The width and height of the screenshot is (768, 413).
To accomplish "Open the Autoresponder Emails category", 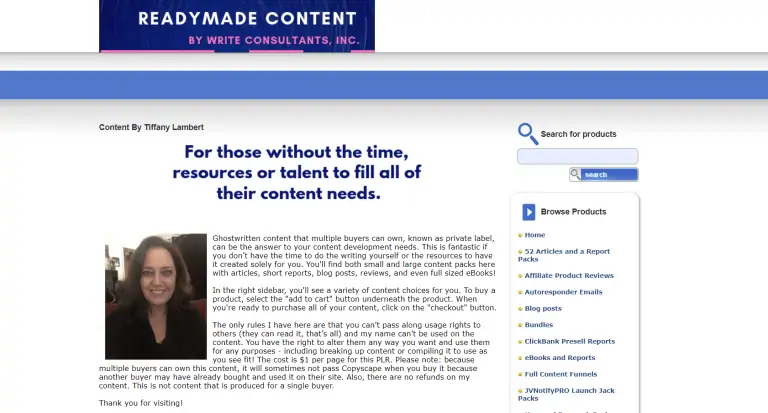I will coord(563,292).
